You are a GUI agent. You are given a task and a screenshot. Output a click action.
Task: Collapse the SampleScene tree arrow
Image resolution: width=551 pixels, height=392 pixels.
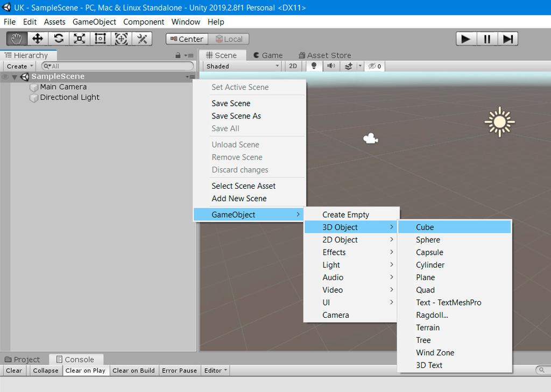(x=15, y=77)
